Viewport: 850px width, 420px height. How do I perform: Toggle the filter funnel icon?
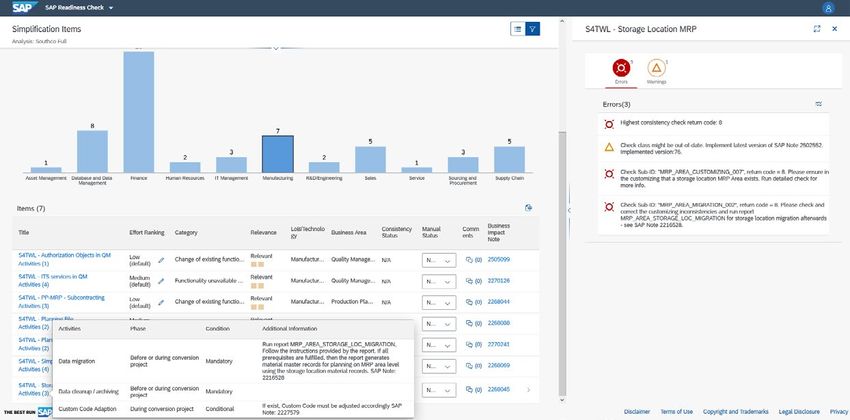click(x=533, y=29)
